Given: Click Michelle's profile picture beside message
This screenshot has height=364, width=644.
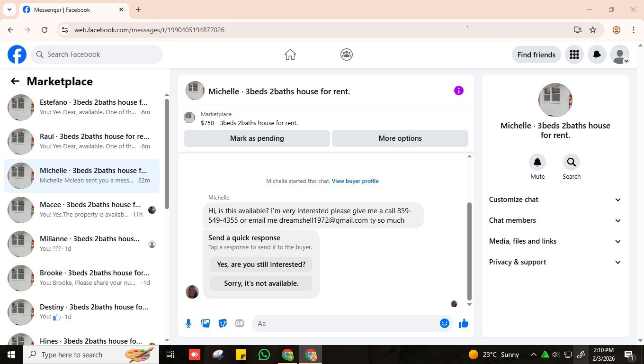Looking at the screenshot, I should pos(192,291).
